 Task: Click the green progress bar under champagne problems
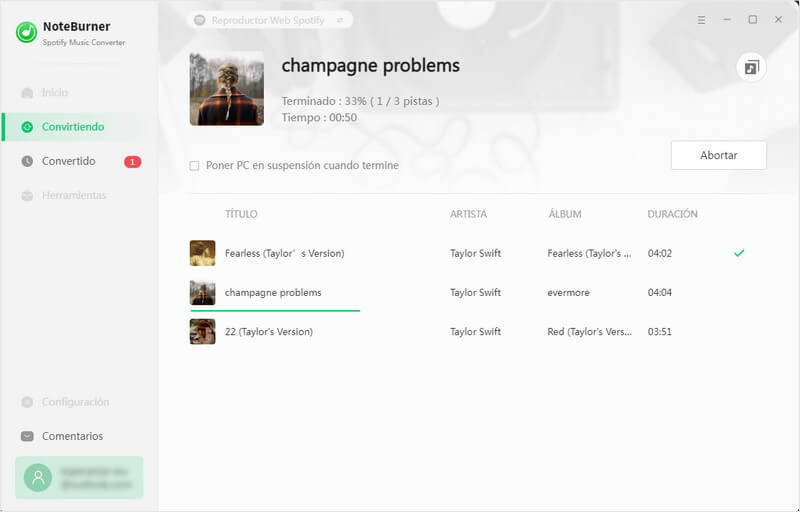click(x=275, y=310)
